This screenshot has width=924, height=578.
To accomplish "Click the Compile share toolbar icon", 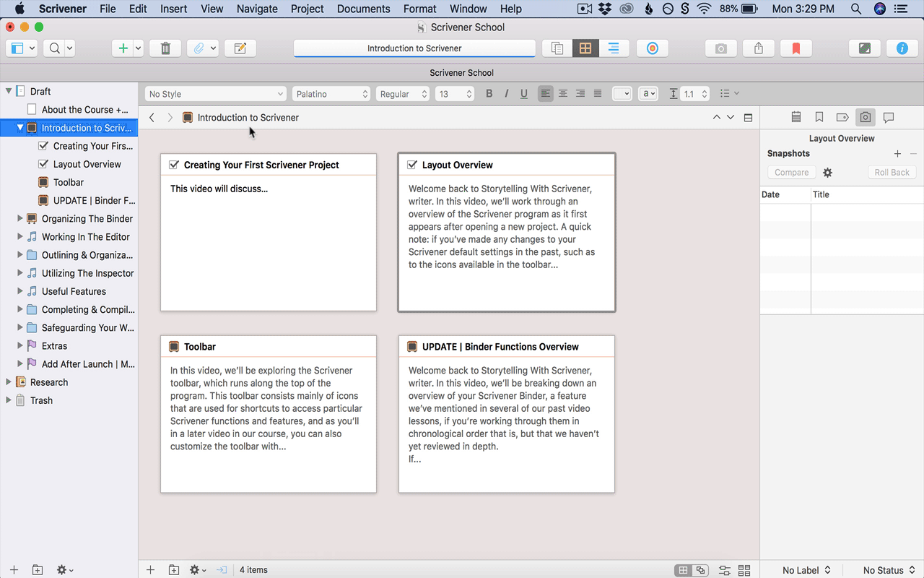I will tap(759, 48).
